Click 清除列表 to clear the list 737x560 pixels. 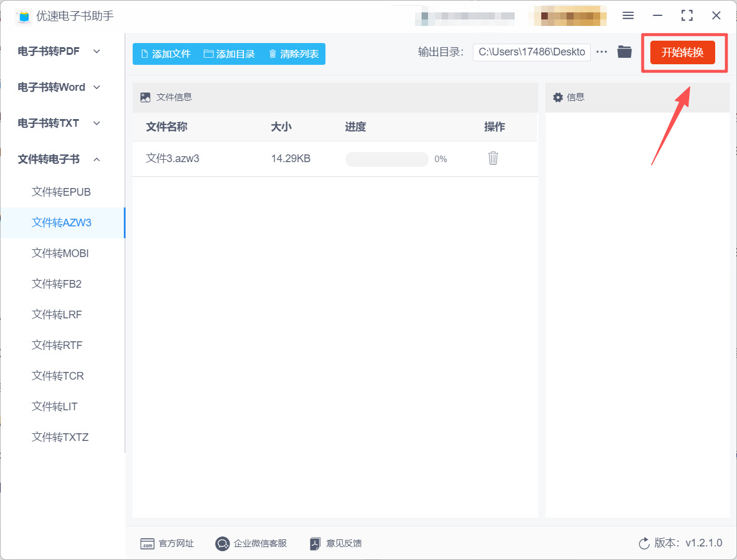pos(294,54)
